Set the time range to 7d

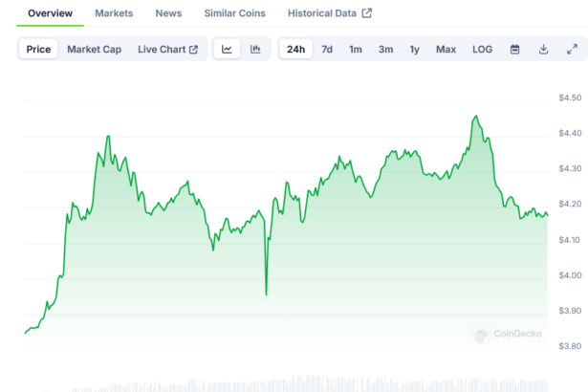327,49
